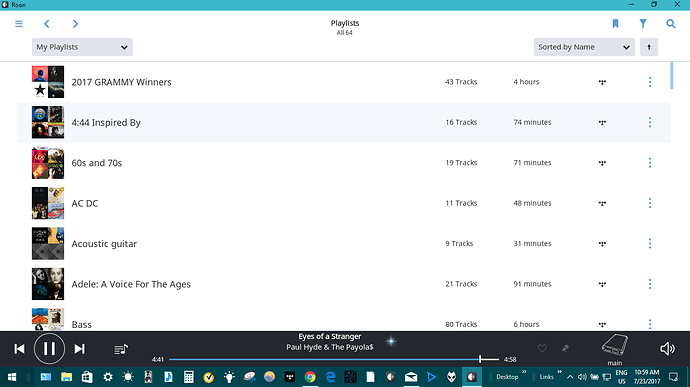690x387 pixels.
Task: Skip to the next track
Action: click(79, 349)
